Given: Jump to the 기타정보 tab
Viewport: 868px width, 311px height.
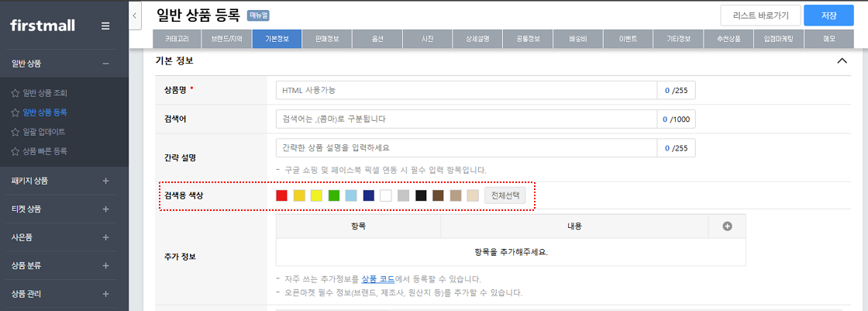Looking at the screenshot, I should click(x=678, y=40).
